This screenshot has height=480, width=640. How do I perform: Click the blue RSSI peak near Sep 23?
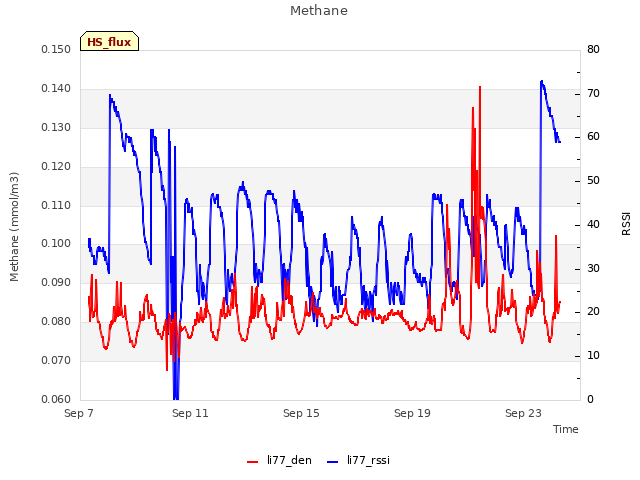click(542, 82)
